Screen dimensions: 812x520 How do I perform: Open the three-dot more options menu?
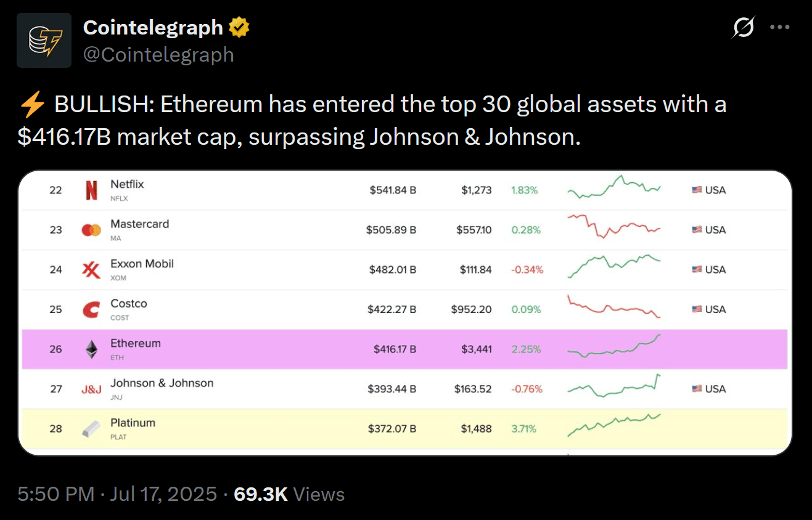click(780, 28)
